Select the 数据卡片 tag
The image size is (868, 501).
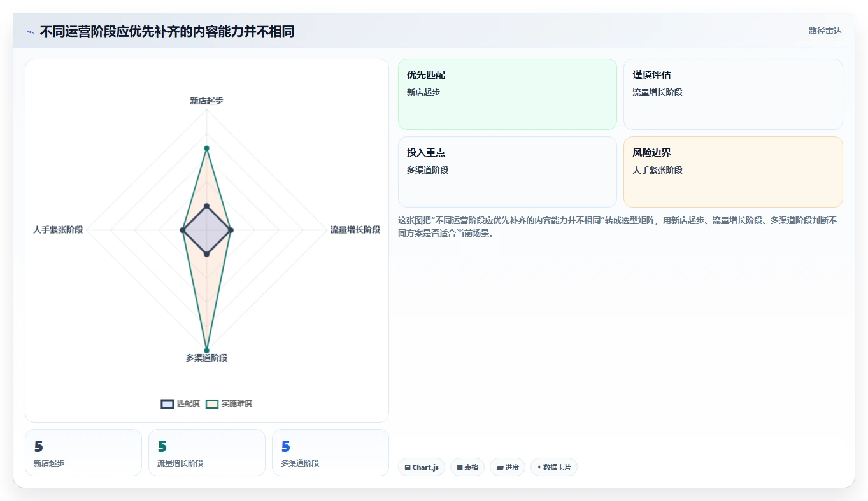[554, 467]
